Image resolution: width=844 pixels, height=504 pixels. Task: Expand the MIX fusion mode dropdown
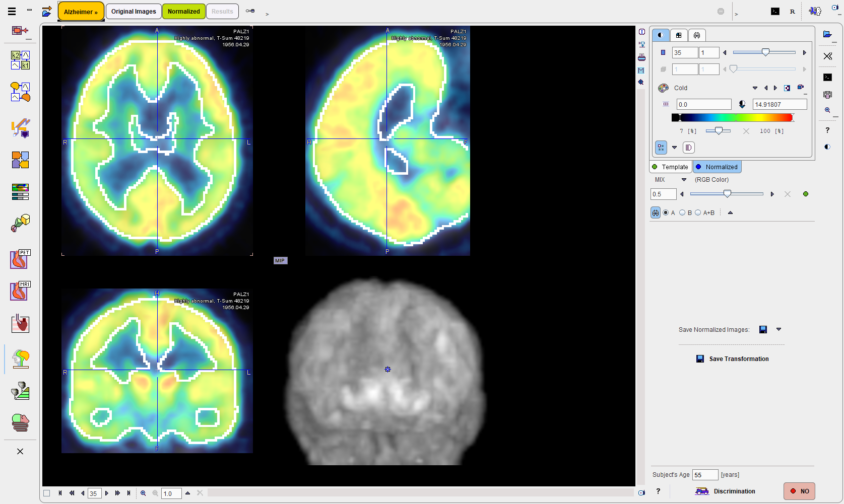(684, 180)
